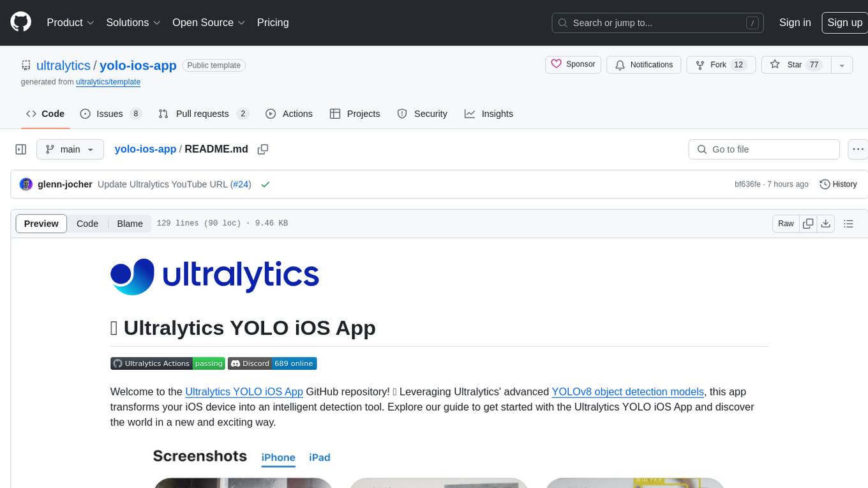Sign in to GitHub
The width and height of the screenshot is (868, 488).
click(795, 22)
